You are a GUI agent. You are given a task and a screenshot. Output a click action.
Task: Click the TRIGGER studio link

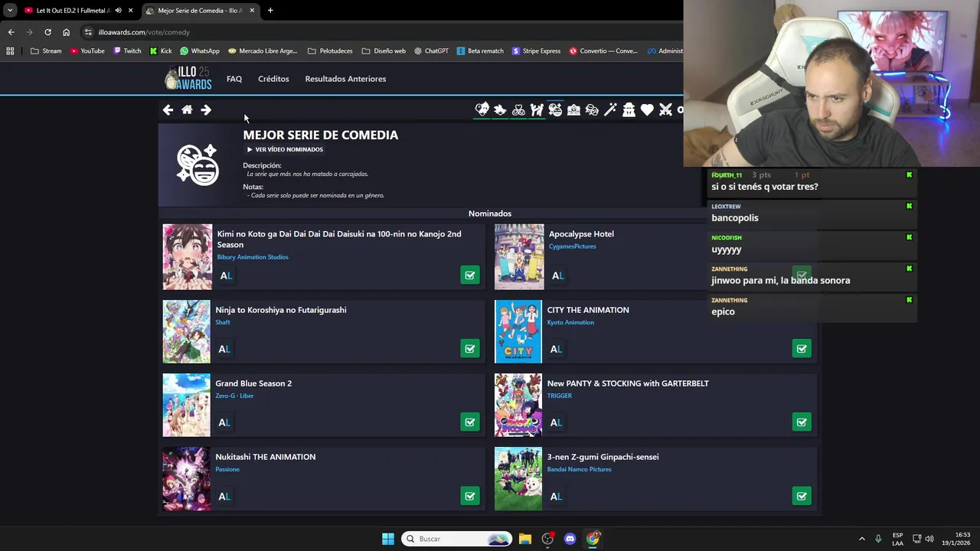pyautogui.click(x=560, y=396)
